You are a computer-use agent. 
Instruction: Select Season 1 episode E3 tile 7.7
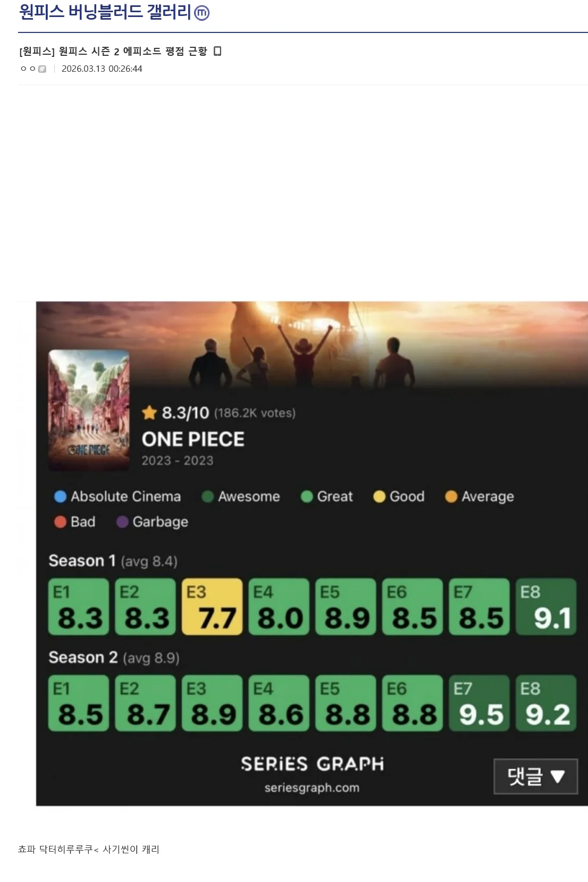[212, 607]
